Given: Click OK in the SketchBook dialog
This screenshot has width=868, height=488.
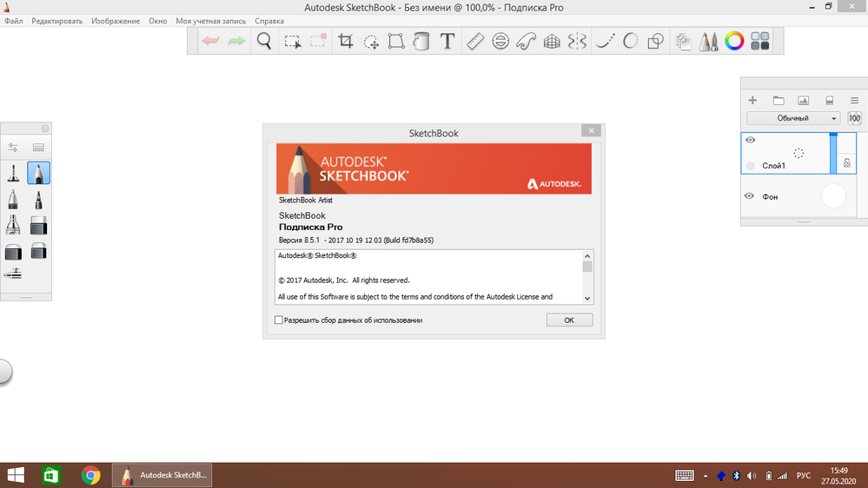Looking at the screenshot, I should 569,320.
